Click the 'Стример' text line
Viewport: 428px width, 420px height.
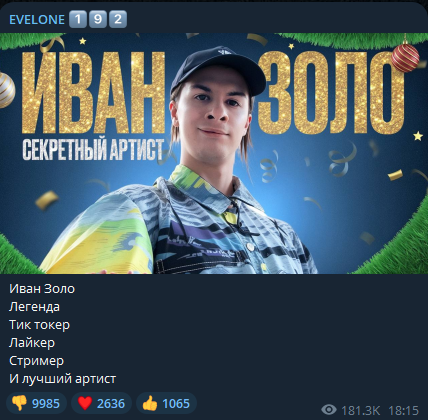[36, 361]
